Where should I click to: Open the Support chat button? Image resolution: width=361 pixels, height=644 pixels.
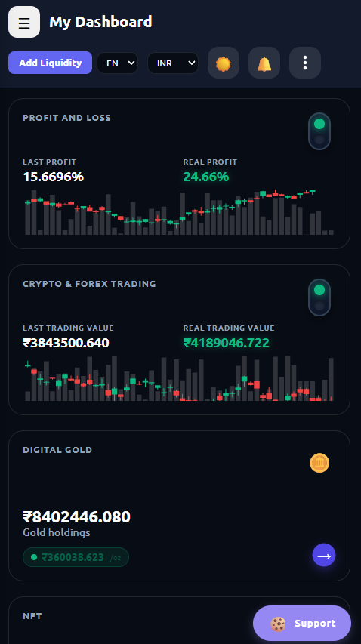tap(302, 624)
